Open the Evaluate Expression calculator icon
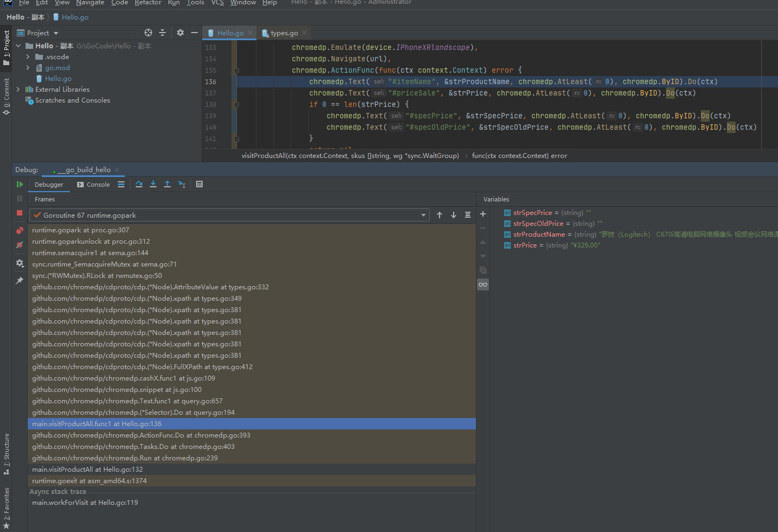The image size is (778, 532). click(199, 185)
